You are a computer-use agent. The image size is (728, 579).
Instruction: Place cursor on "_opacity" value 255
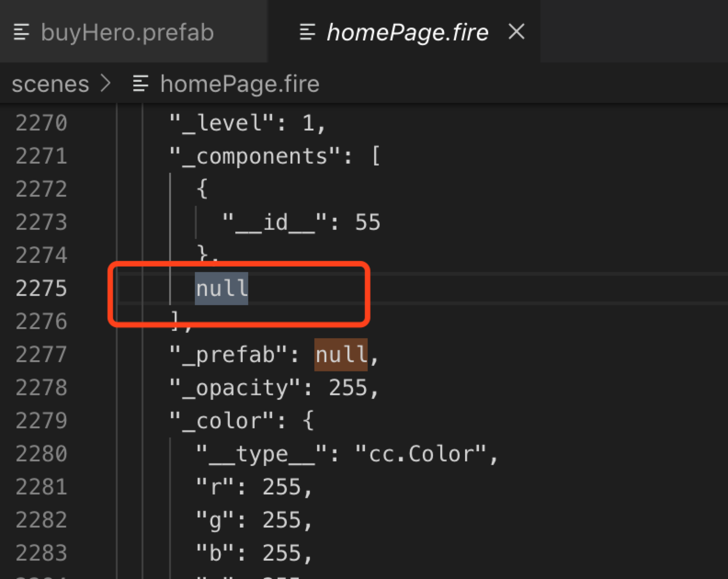[347, 388]
